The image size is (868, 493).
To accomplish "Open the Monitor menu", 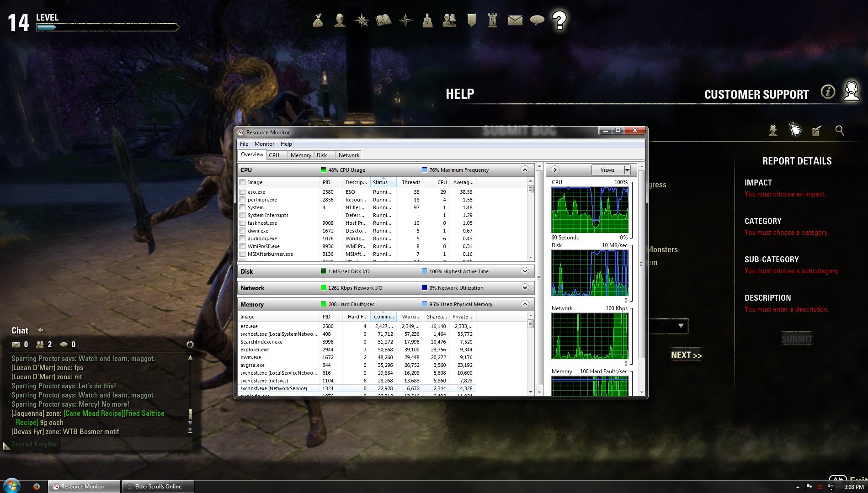I will click(x=264, y=144).
